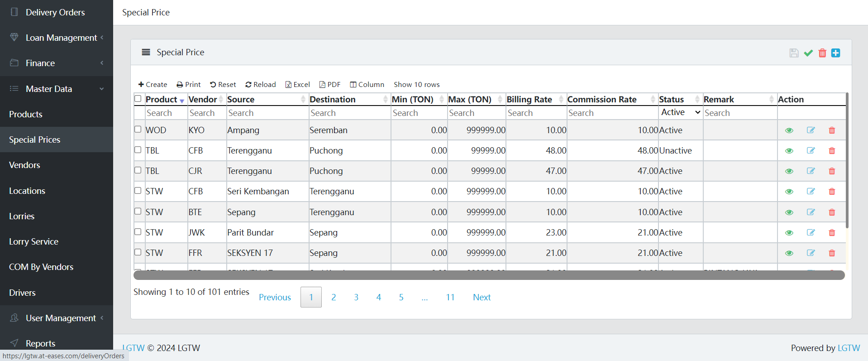Open the Show 10 rows dropdown
Screen dimensions: 868x361
(416, 85)
